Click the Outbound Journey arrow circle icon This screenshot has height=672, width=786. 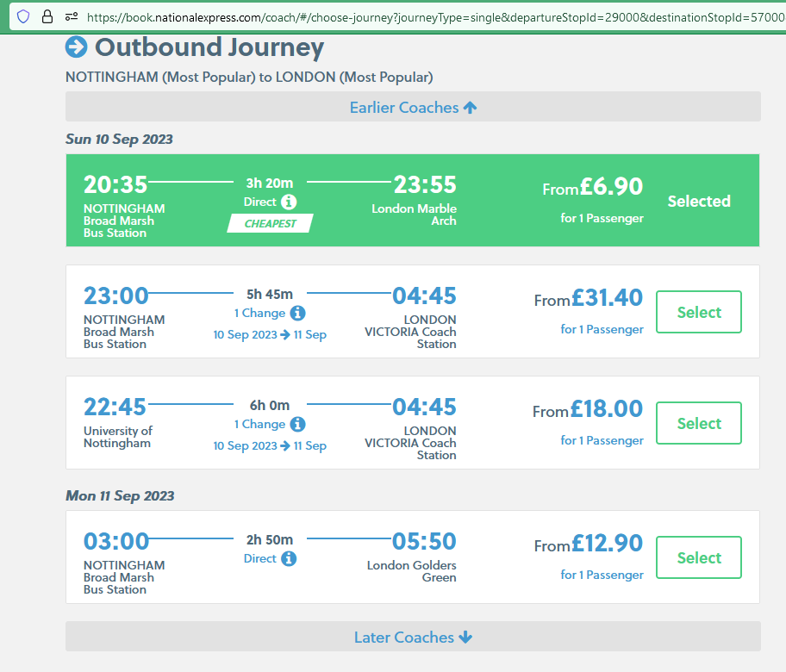point(76,47)
